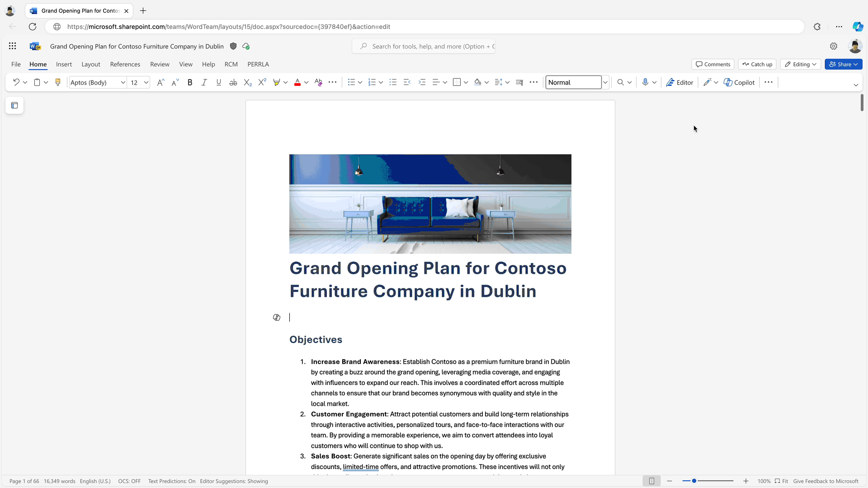
Task: Toggle Text Predictions in the status bar
Action: [x=172, y=481]
